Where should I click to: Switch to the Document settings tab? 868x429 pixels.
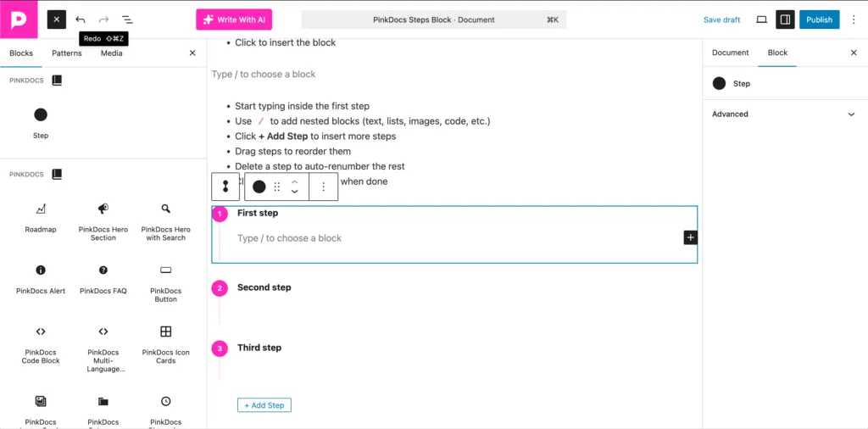point(730,53)
